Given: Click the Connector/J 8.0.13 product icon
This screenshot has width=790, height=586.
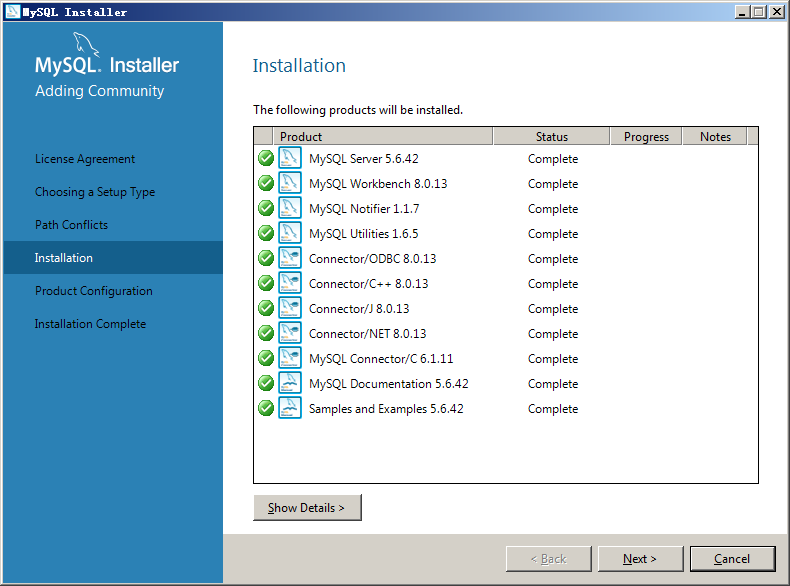Looking at the screenshot, I should click(290, 308).
